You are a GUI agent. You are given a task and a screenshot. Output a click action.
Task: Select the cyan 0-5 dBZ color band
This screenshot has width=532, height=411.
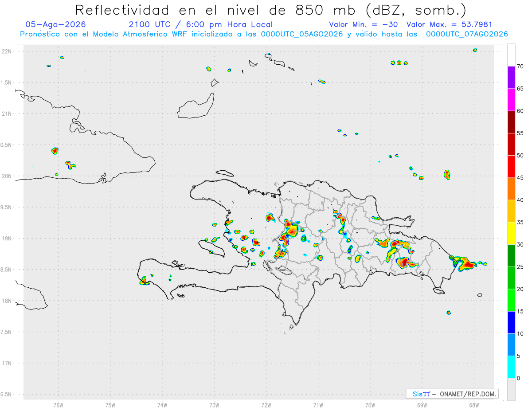point(511,367)
